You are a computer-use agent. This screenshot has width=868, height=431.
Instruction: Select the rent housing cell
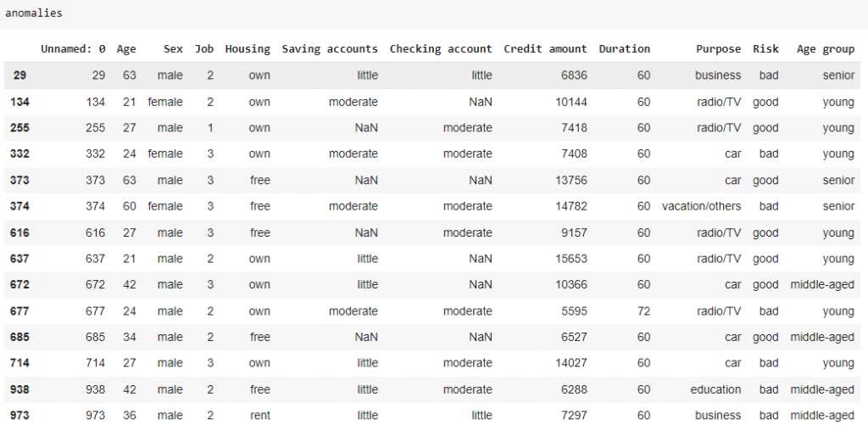tap(259, 416)
